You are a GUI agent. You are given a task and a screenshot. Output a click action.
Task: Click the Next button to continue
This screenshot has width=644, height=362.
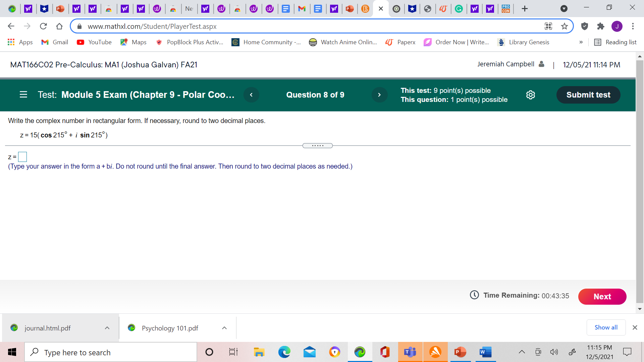point(602,297)
